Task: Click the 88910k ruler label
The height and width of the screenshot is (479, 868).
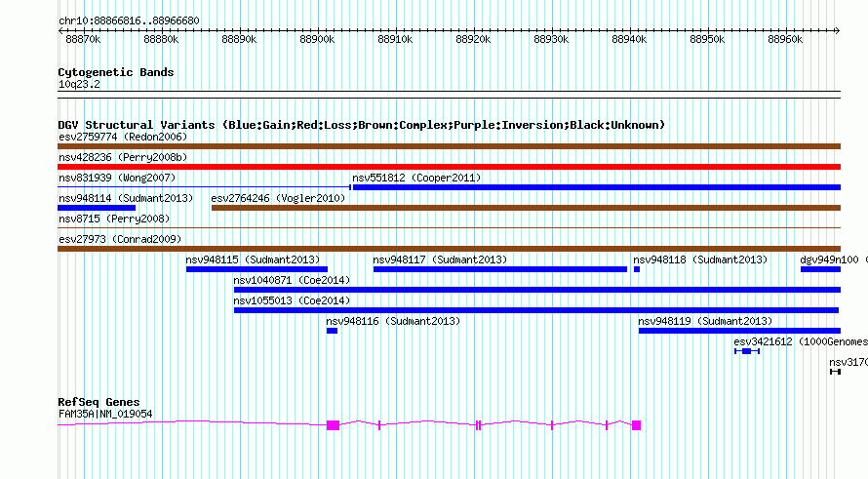Action: coord(395,39)
